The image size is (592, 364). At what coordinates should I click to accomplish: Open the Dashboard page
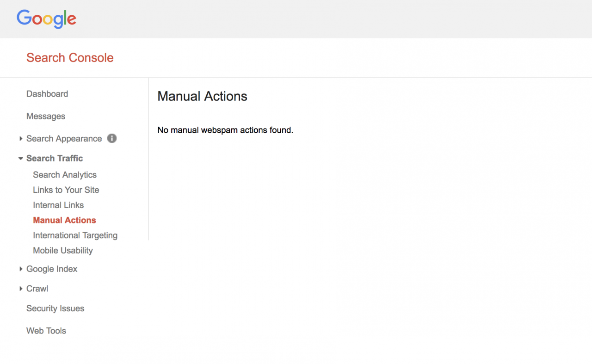click(47, 94)
